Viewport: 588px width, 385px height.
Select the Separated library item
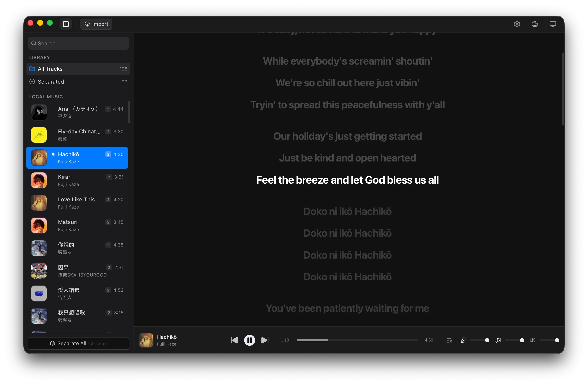[78, 81]
